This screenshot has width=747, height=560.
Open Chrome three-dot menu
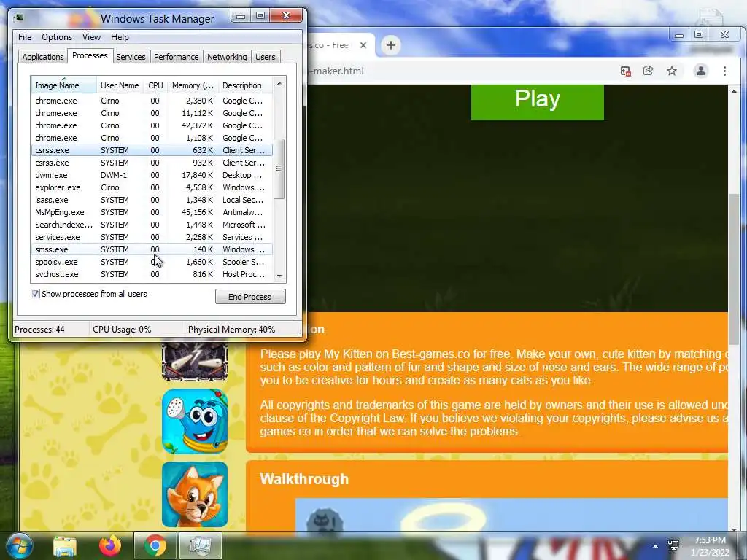pos(724,71)
